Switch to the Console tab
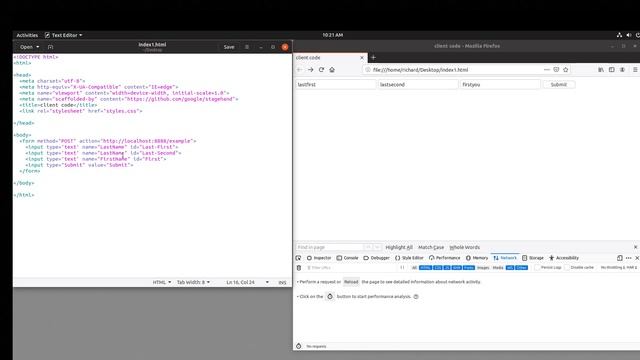640x360 pixels. click(347, 258)
